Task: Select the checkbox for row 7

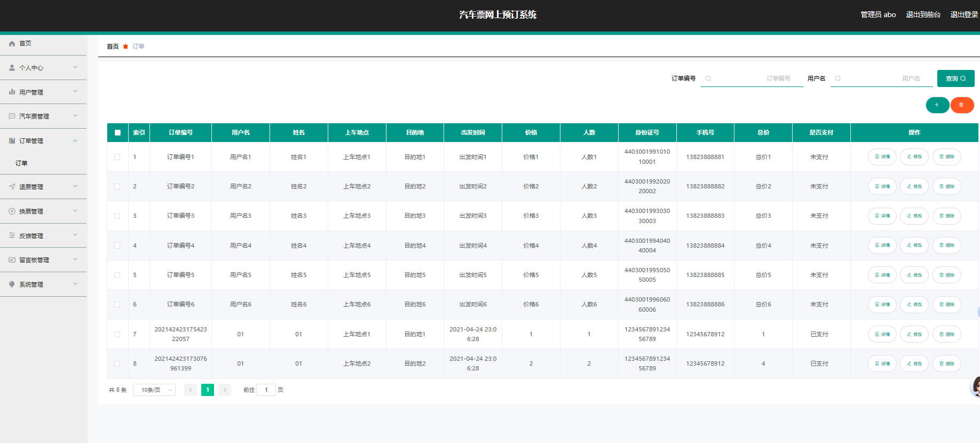Action: click(x=117, y=335)
